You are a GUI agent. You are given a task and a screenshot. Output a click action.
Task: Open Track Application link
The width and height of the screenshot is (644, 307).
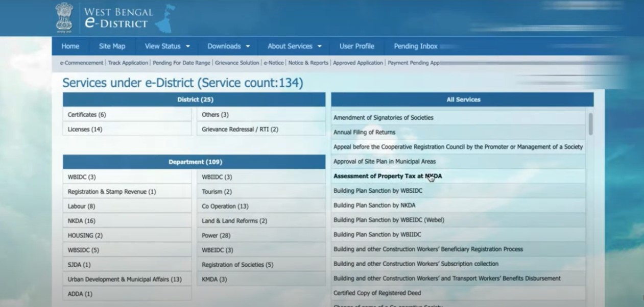[x=128, y=63]
